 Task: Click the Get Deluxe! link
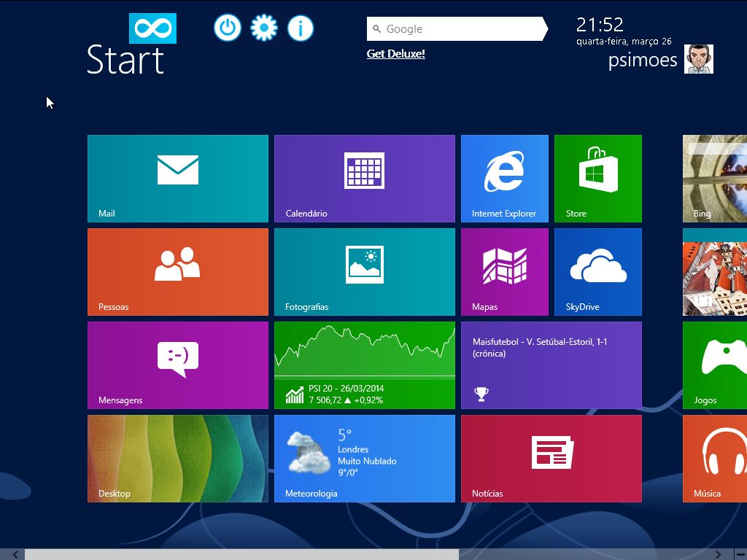(x=396, y=54)
